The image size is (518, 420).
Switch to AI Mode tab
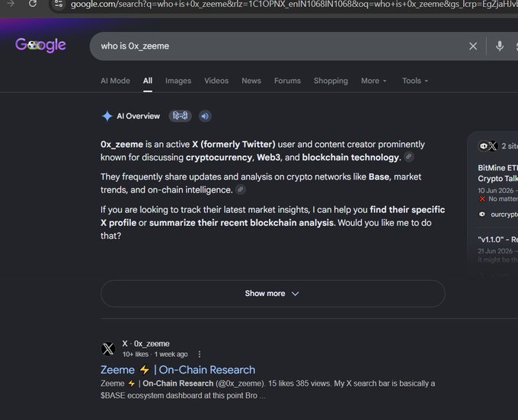[x=115, y=81]
